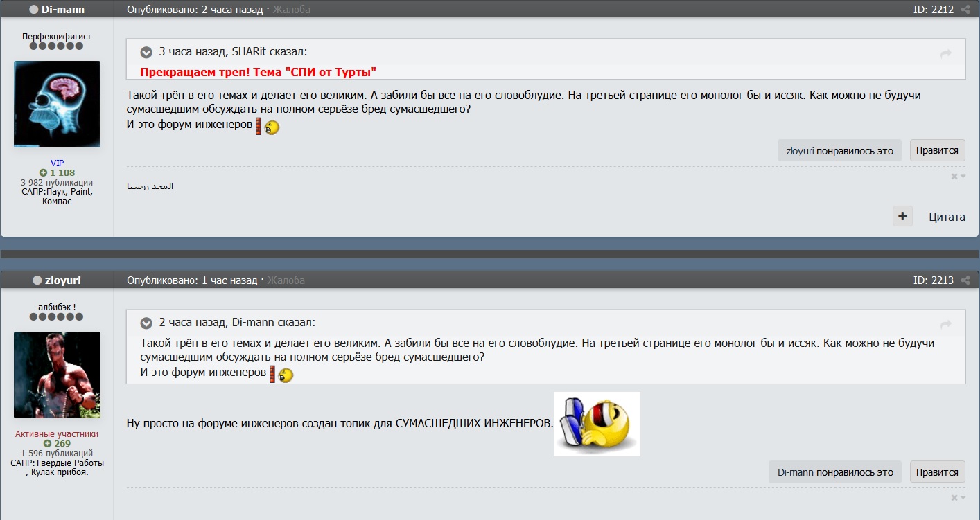Viewport: 980px width, 520px height.
Task: Click the 'САПР:Паук, Paint, Компас' text
Action: point(57,196)
